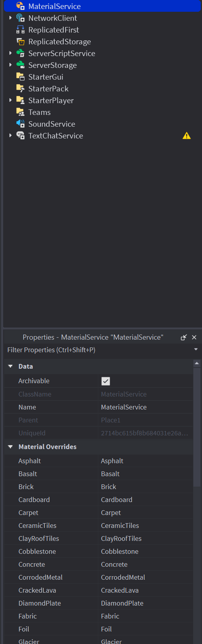
Task: Select the NetworkClient service icon
Action: [20, 18]
